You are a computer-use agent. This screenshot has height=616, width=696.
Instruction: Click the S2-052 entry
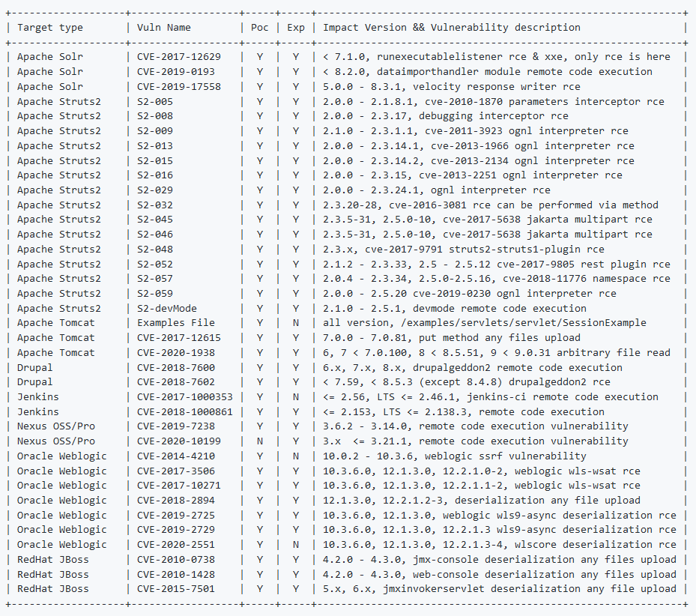(155, 265)
